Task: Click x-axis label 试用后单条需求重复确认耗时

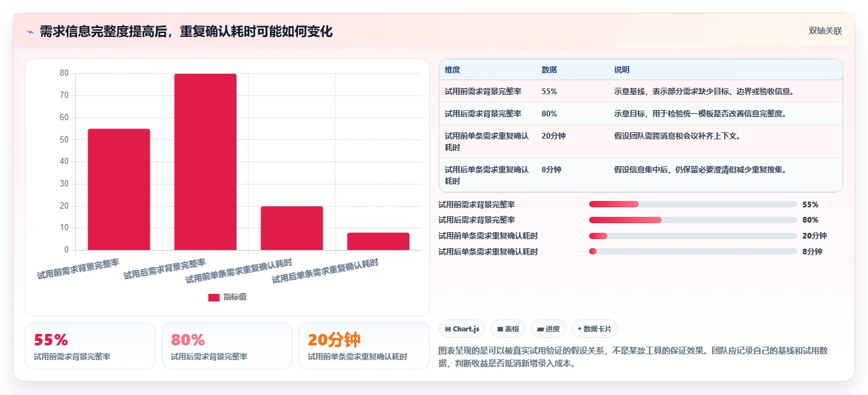Action: [325, 272]
